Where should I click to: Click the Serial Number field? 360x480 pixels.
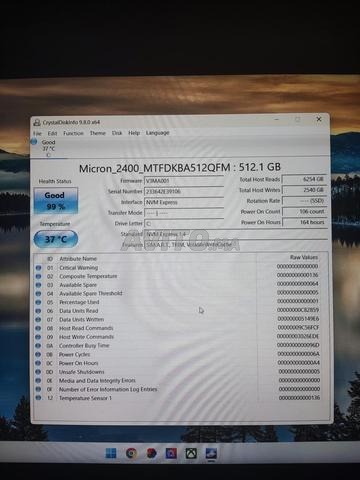click(184, 191)
